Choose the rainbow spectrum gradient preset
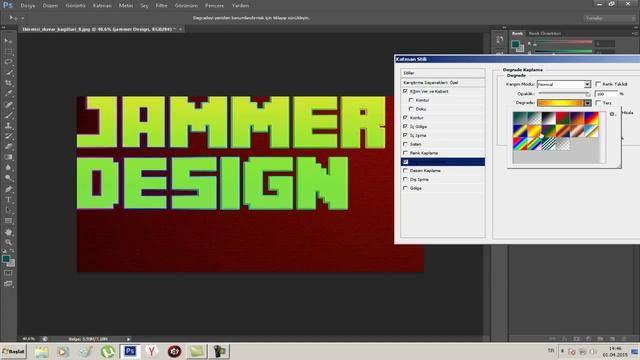640x360 pixels. point(520,144)
